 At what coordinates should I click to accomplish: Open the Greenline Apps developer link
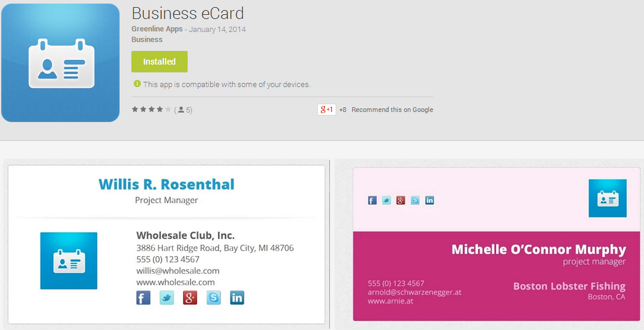pyautogui.click(x=157, y=29)
